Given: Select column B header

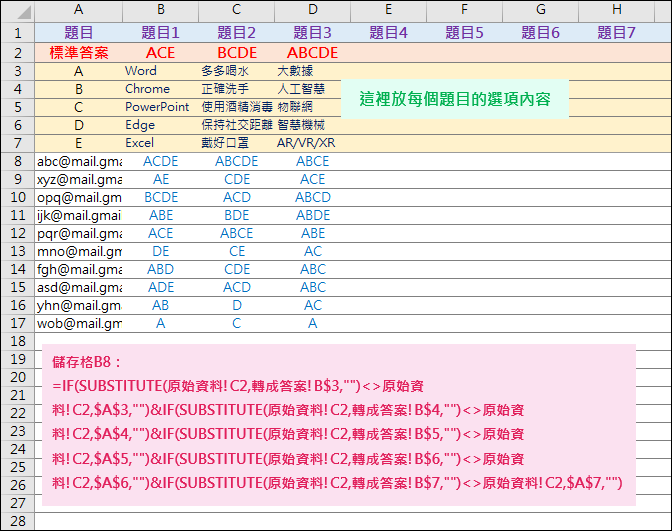Looking at the screenshot, I should tap(161, 10).
